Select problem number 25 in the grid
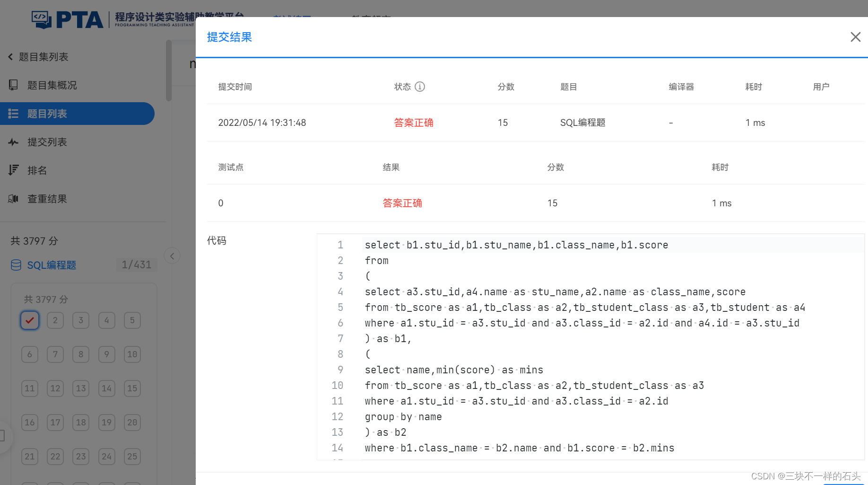 tap(132, 456)
